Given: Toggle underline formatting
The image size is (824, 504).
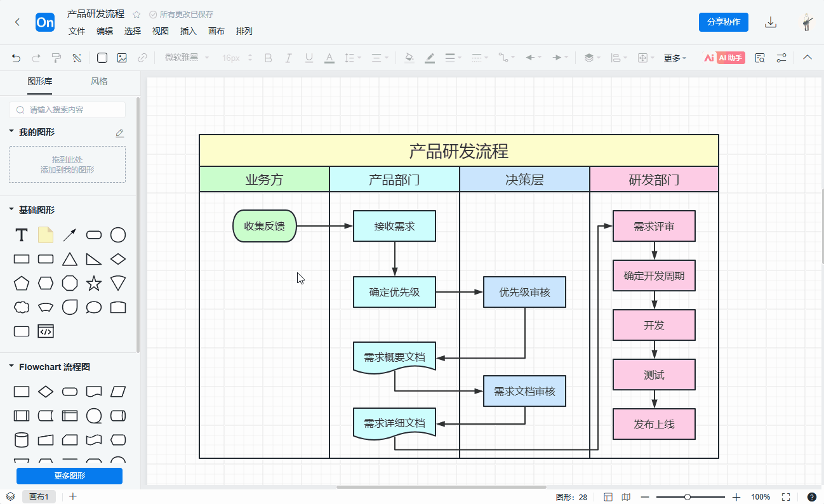Looking at the screenshot, I should coord(309,58).
